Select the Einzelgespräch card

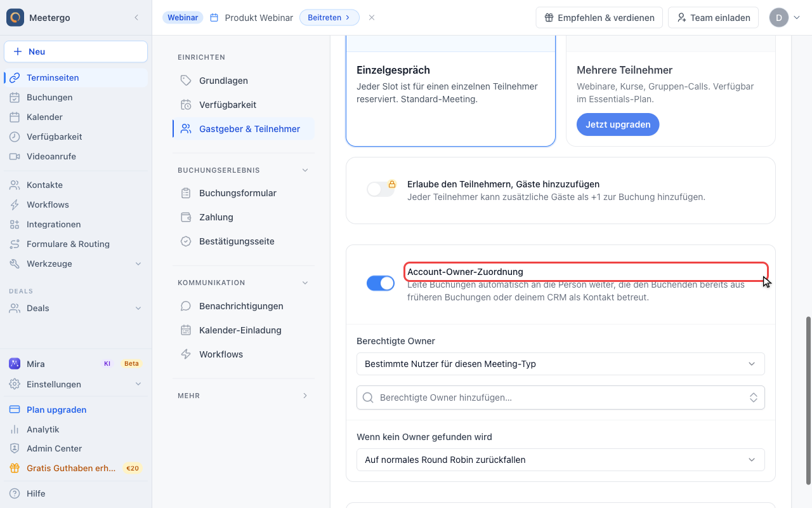(x=450, y=91)
